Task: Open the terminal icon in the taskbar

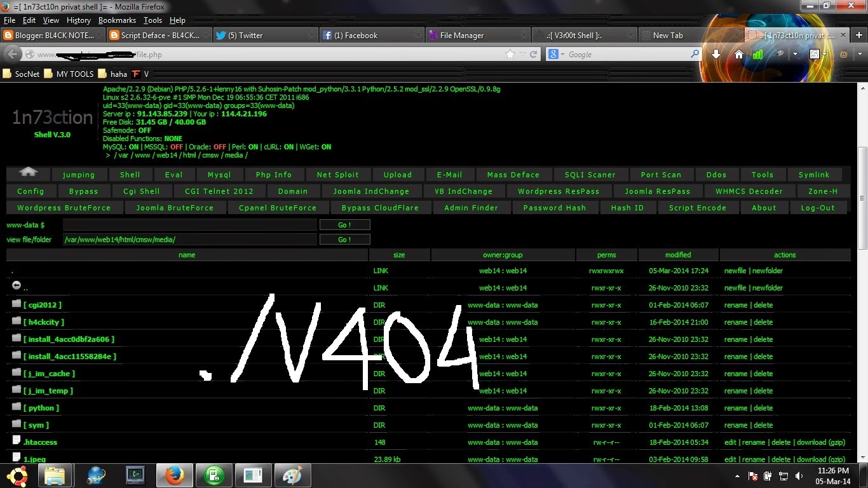Action: (135, 475)
